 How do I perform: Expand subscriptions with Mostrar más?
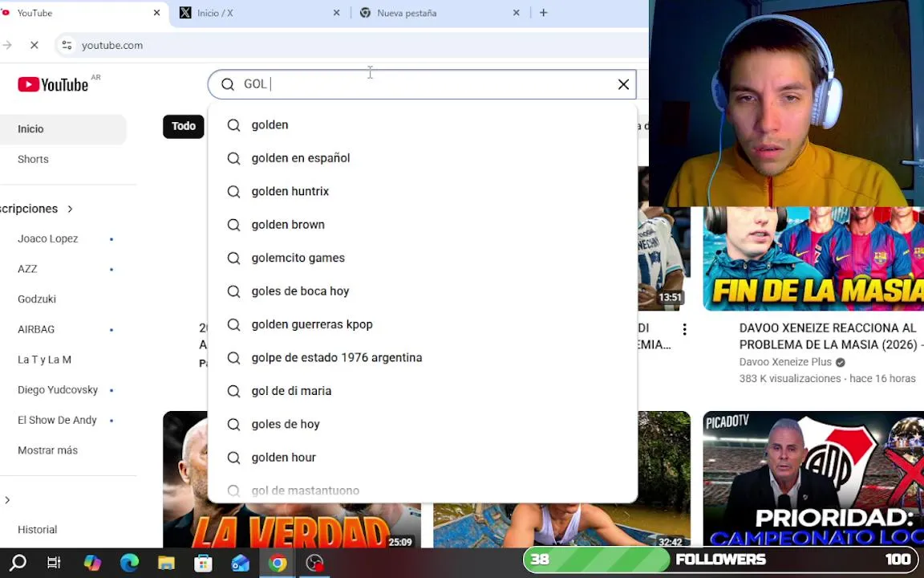pos(48,450)
